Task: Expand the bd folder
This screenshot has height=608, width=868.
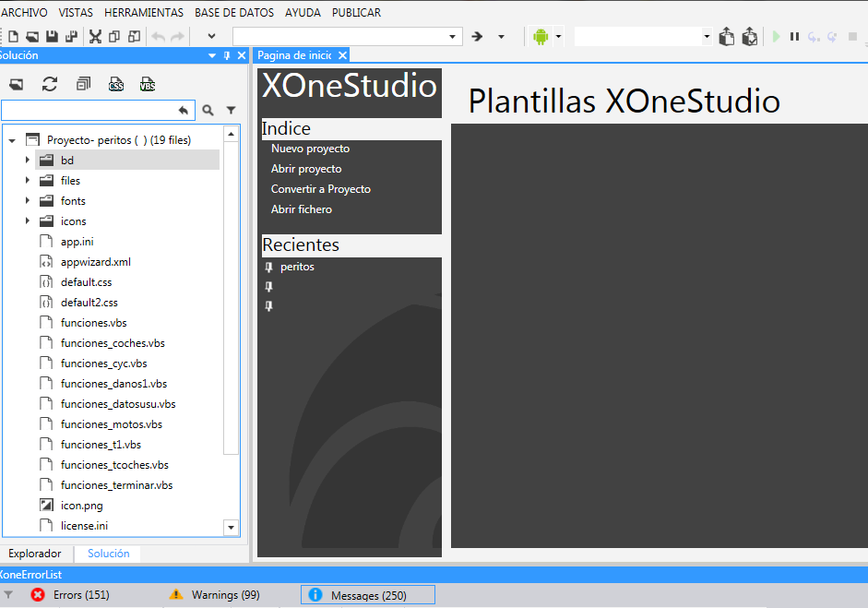Action: [27, 160]
